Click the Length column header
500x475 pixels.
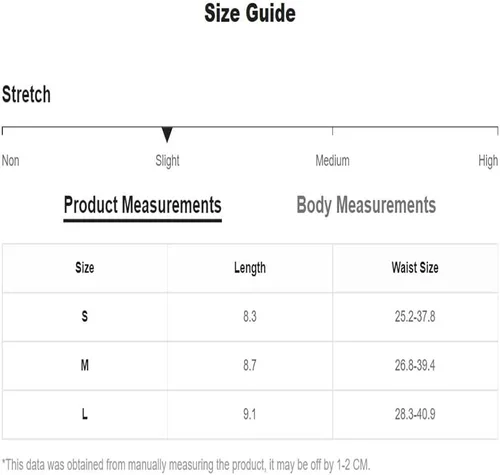[250, 268]
